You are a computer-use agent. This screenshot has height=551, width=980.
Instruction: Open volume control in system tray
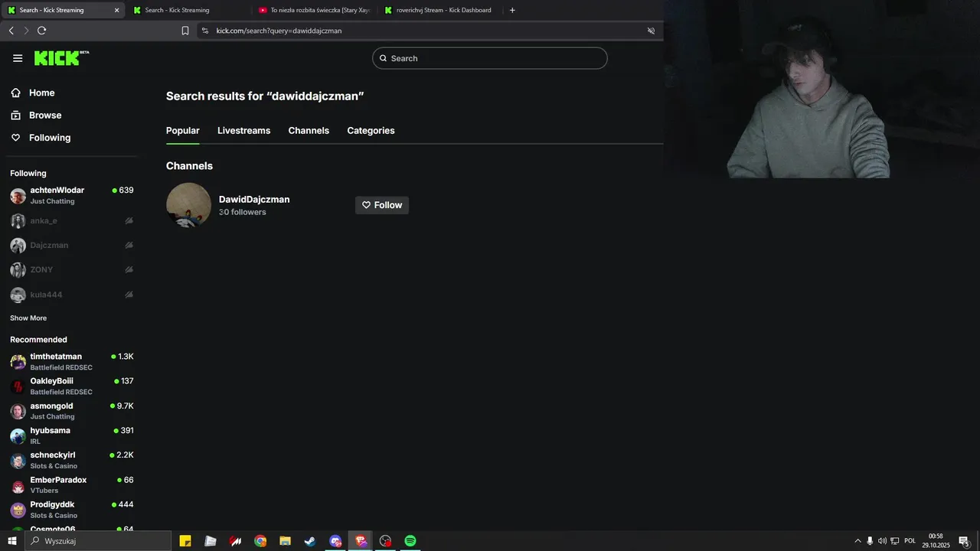tap(882, 541)
